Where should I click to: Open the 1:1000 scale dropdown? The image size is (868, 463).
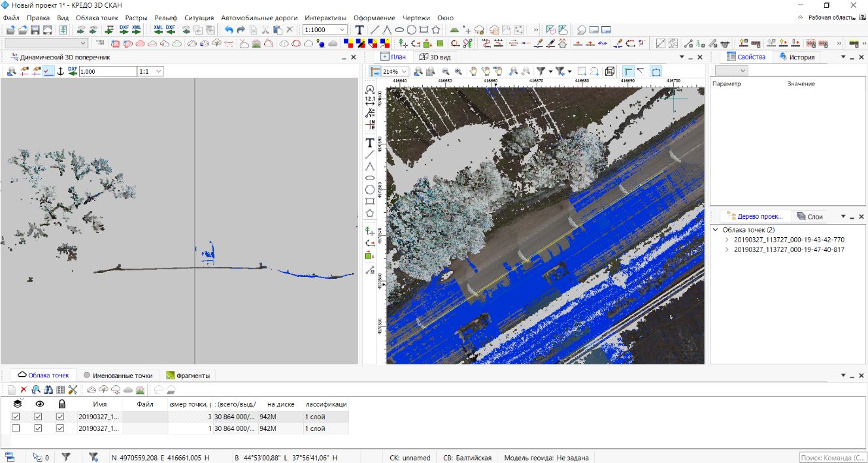342,30
